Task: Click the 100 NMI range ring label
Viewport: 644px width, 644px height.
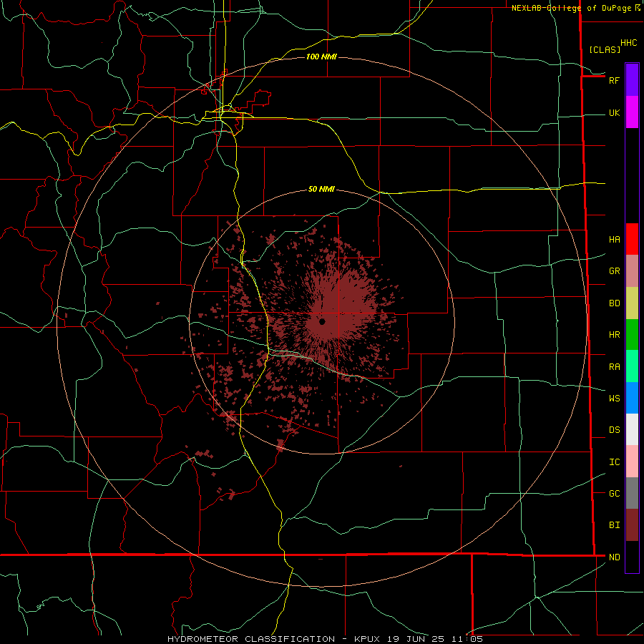Action: pos(321,57)
